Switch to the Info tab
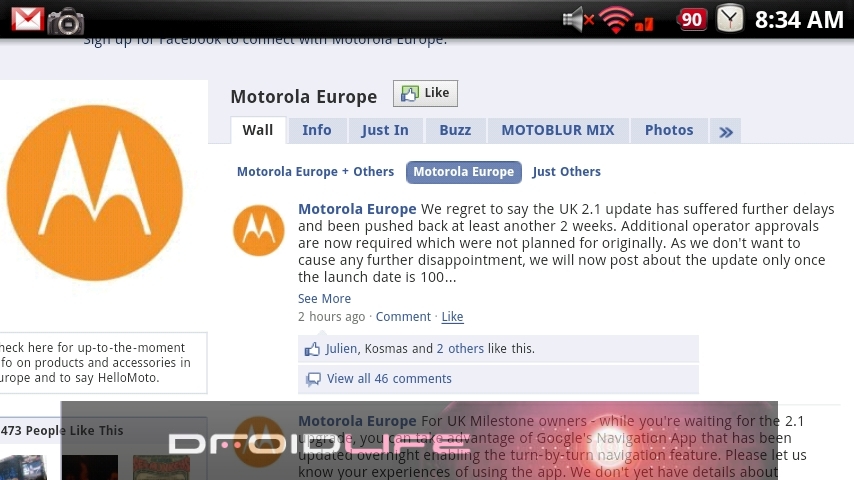 (x=317, y=131)
